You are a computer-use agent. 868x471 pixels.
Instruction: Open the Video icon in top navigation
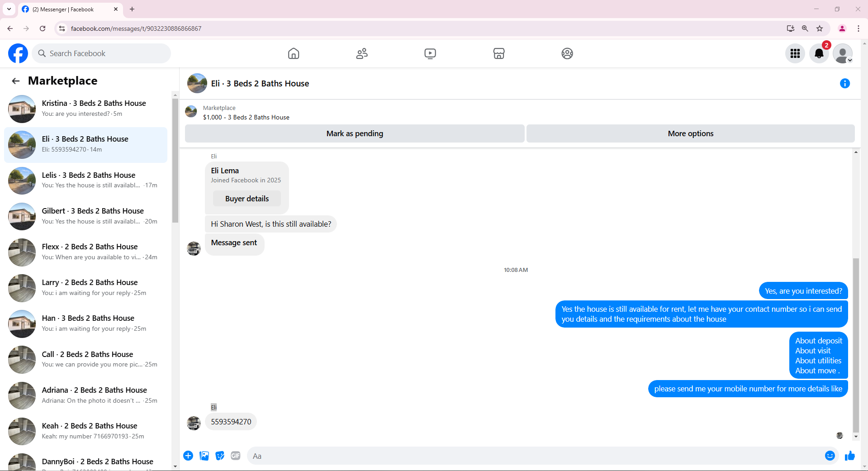click(430, 53)
